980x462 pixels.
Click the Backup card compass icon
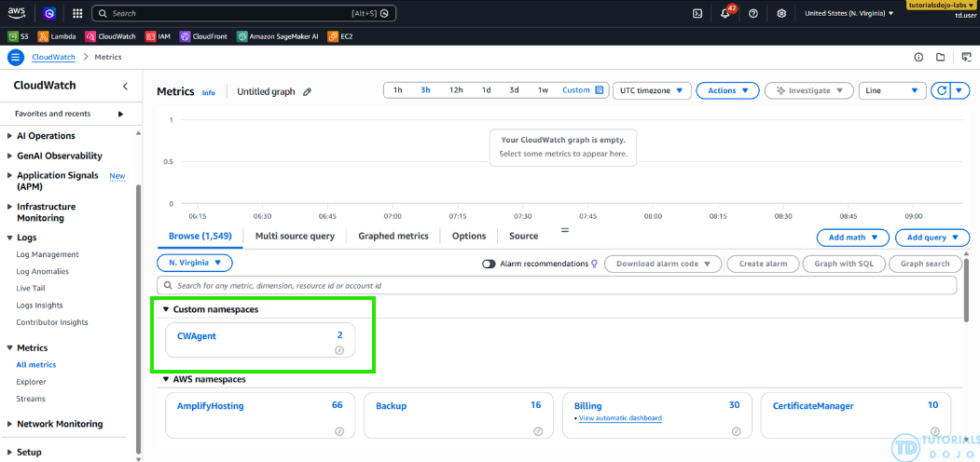[x=538, y=430]
